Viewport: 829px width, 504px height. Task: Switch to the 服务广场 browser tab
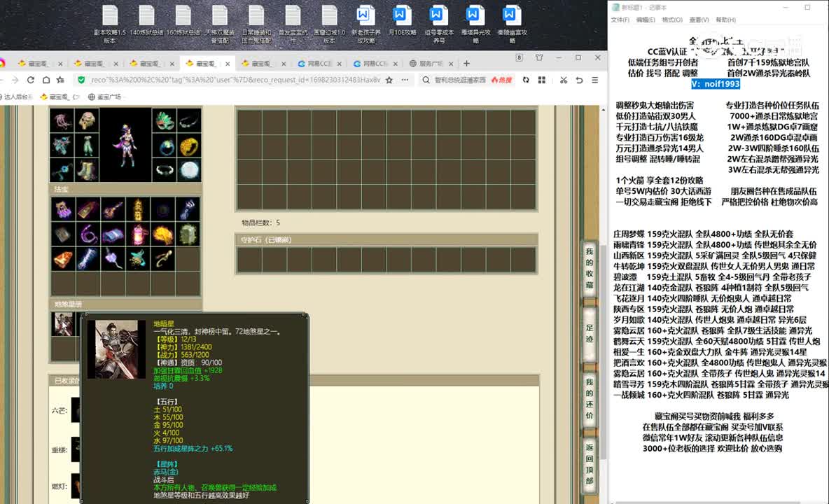click(x=431, y=64)
